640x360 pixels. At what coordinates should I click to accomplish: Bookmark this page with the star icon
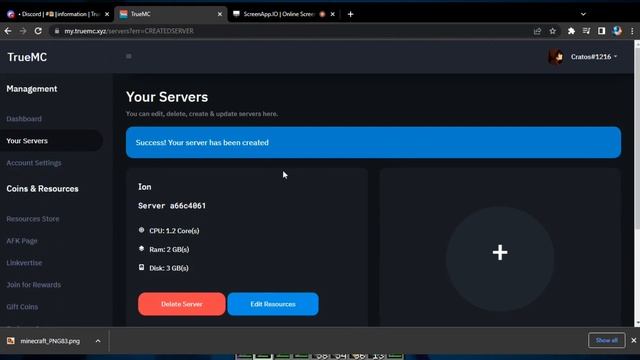[x=553, y=31]
